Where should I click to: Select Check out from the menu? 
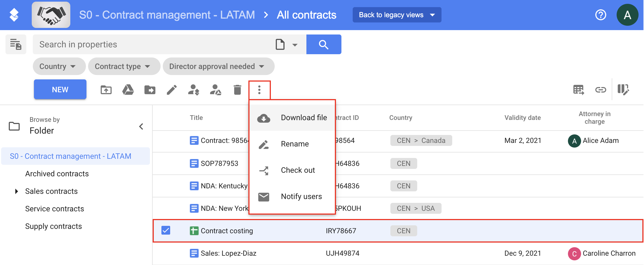tap(292, 170)
